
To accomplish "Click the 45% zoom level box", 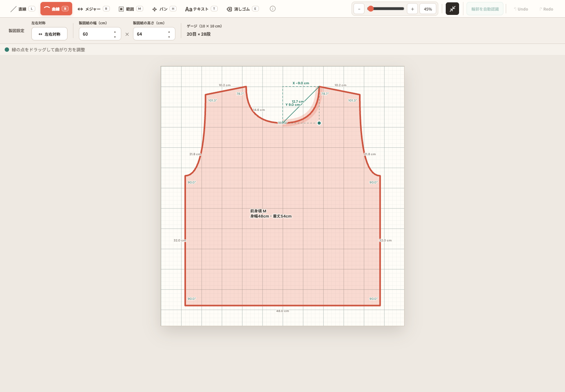I will [x=428, y=9].
